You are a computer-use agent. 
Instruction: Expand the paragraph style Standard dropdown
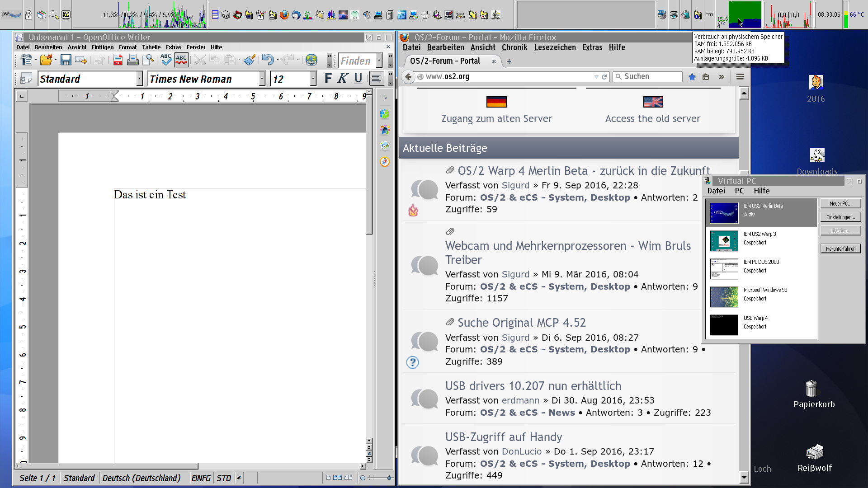(139, 79)
